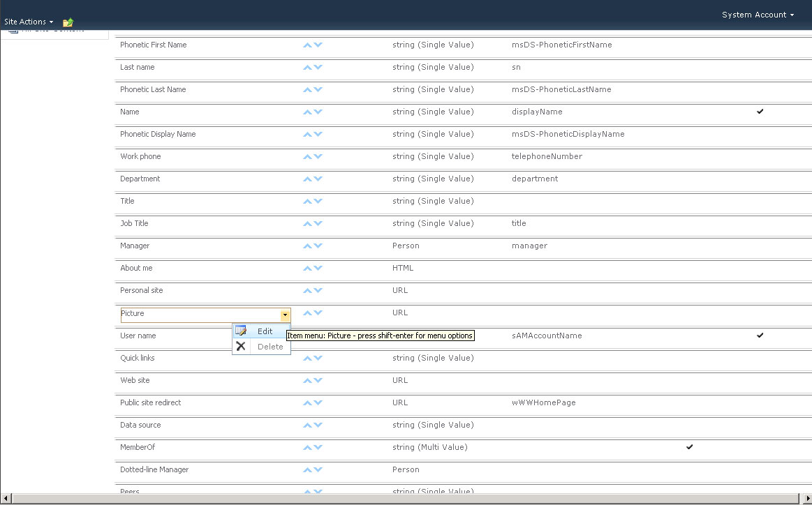Click the telephoneNumber mapping text
This screenshot has height=505, width=812.
click(x=547, y=156)
